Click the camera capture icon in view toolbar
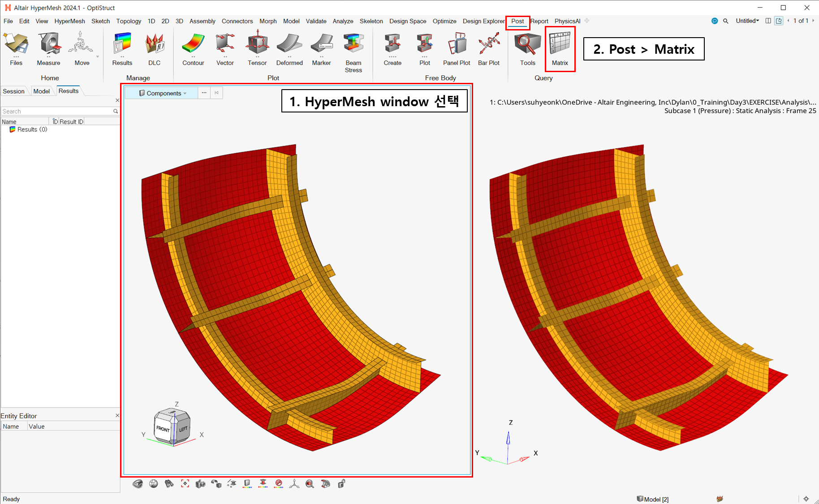This screenshot has height=504, width=819. point(200,484)
